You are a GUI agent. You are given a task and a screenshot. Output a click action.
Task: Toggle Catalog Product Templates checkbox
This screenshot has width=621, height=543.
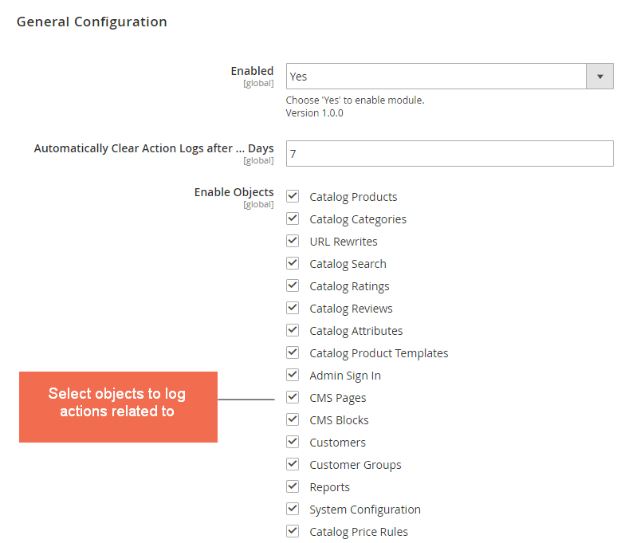point(293,353)
